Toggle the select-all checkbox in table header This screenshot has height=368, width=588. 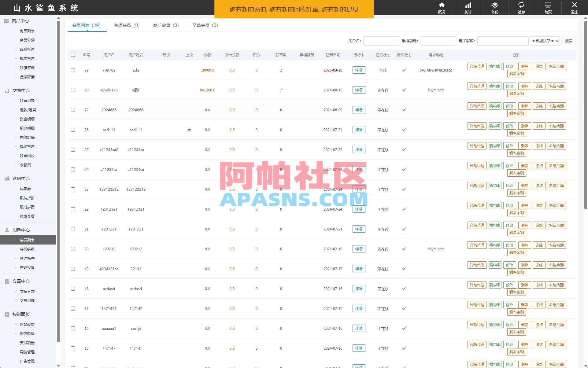click(73, 55)
